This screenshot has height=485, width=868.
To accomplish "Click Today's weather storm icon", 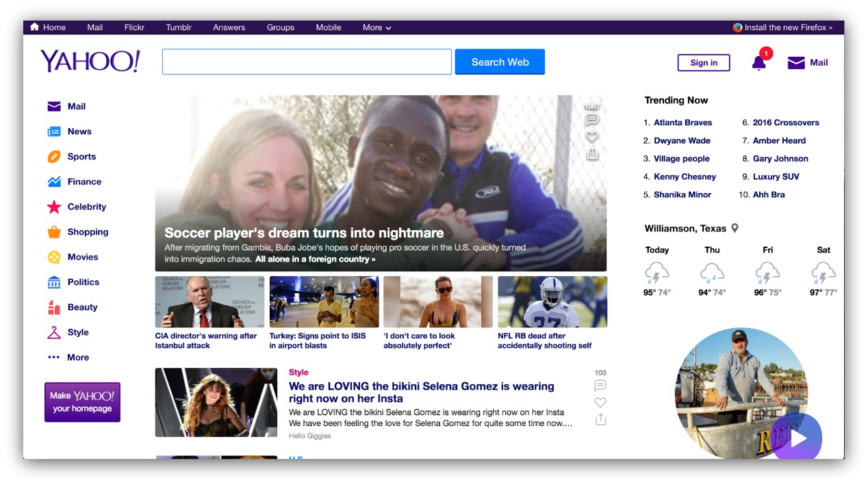I will [657, 273].
